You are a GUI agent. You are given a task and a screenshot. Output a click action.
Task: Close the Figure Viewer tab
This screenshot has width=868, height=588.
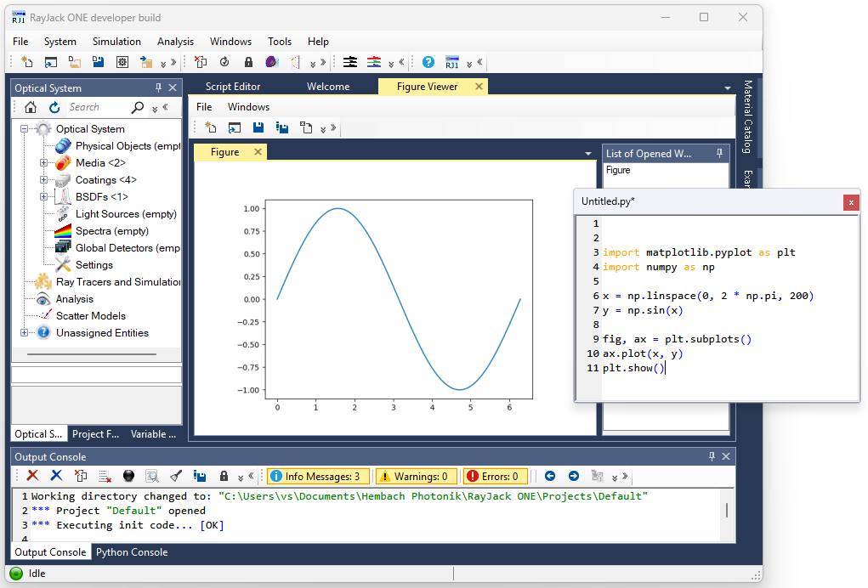(x=479, y=87)
